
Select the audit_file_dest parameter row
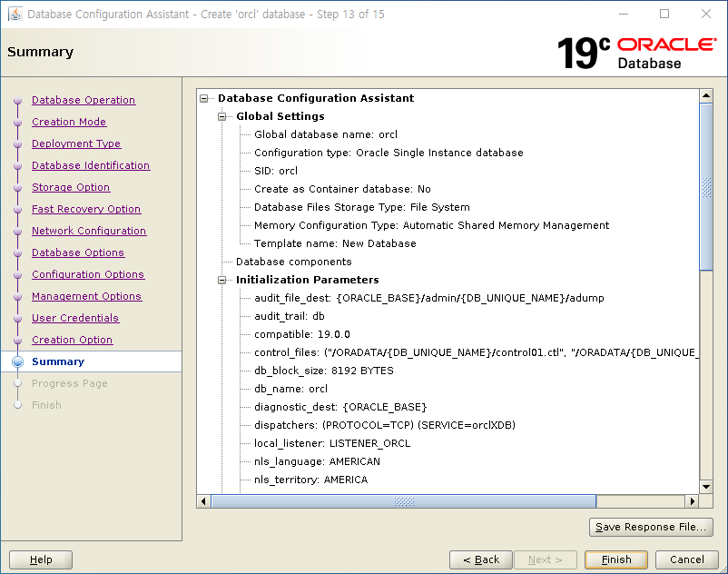tap(429, 298)
